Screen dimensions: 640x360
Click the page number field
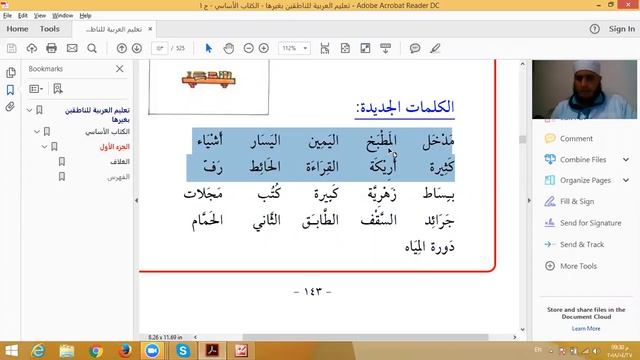click(x=160, y=48)
